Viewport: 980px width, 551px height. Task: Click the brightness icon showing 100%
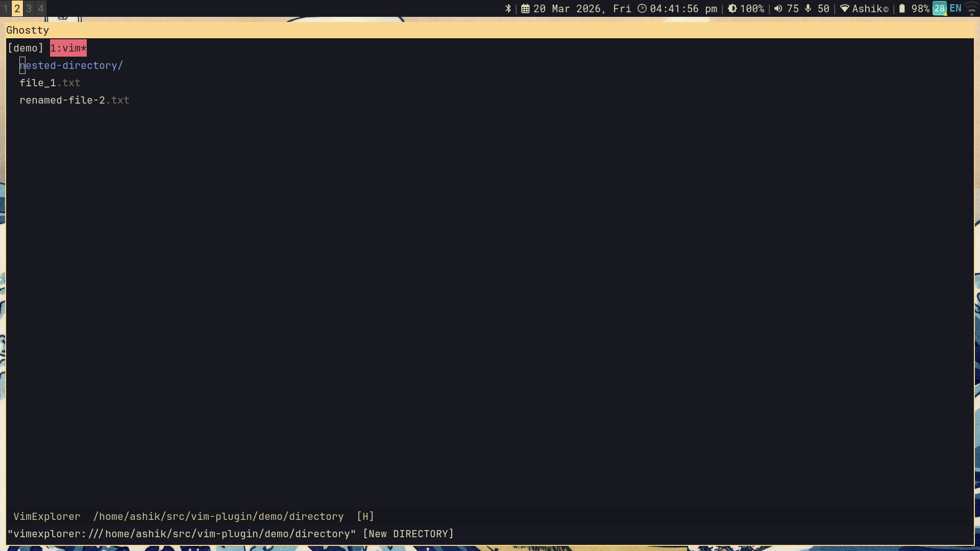(732, 9)
